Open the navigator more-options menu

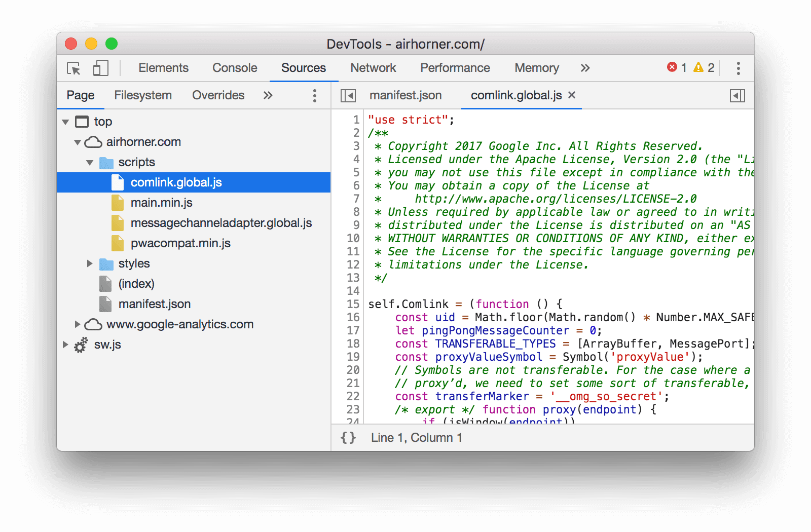coord(314,95)
